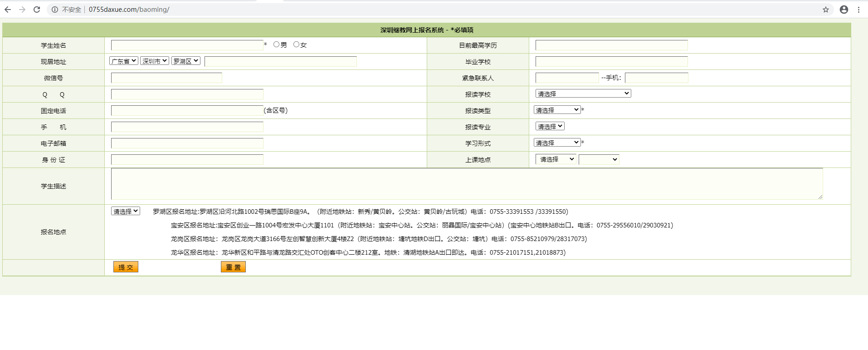The width and height of the screenshot is (868, 350).
Task: Click the address bar URL
Action: pos(129,10)
